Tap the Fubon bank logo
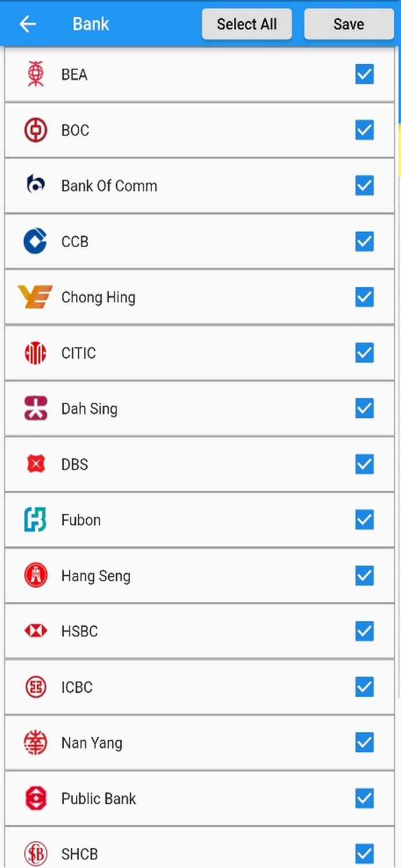 click(x=35, y=520)
